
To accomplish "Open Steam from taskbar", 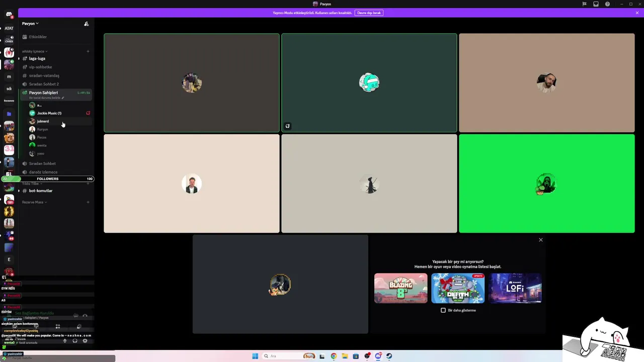I will 389,356.
